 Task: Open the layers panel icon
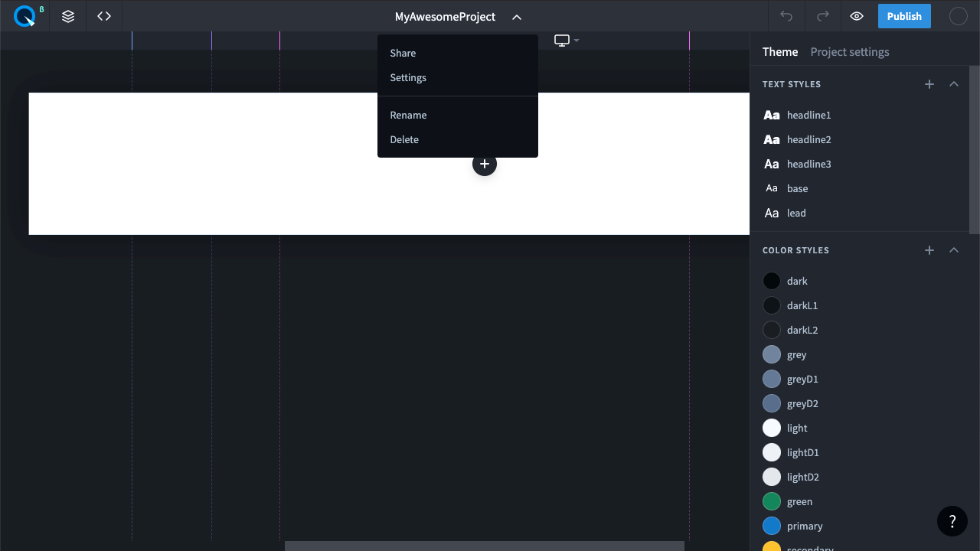pyautogui.click(x=68, y=16)
